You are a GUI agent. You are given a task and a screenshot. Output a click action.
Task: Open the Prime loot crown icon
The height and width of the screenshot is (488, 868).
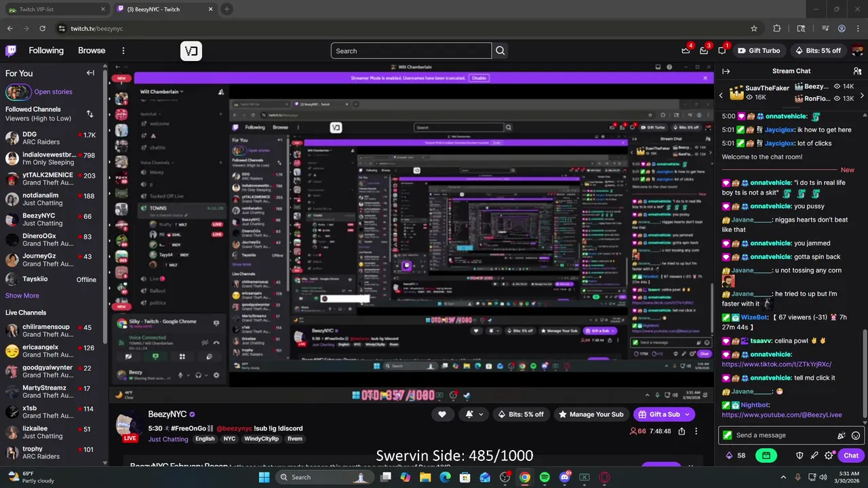coord(686,51)
